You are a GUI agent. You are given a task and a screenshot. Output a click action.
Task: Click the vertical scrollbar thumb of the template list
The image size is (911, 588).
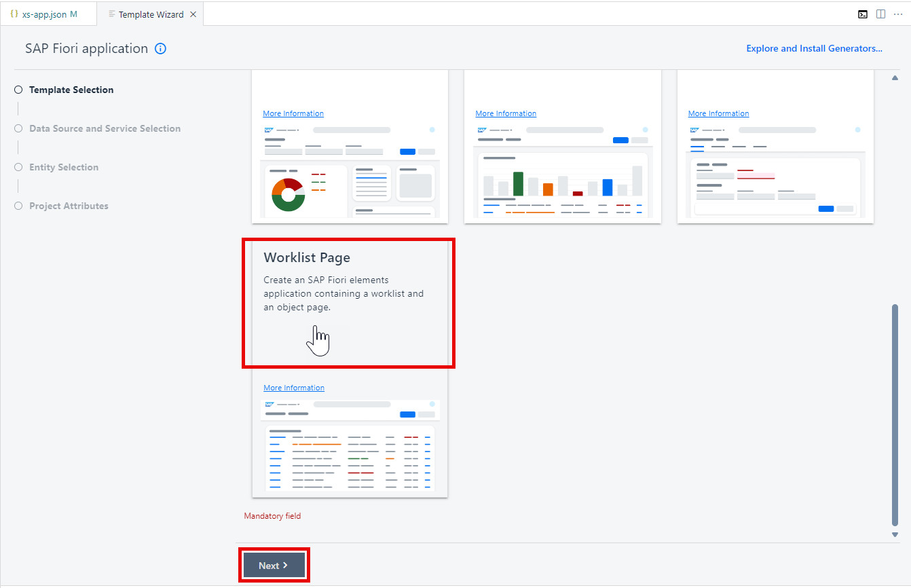point(895,414)
